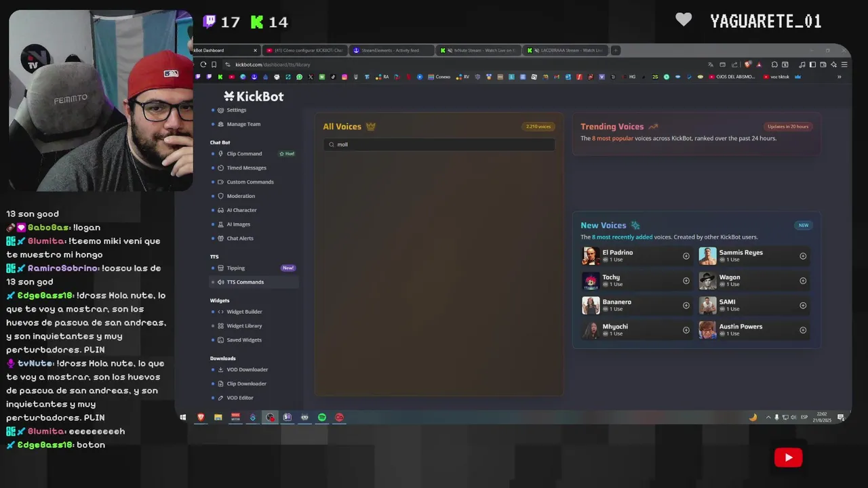Expand the bookmarks overflow chevron
Viewport: 868px width, 488px height.
click(x=839, y=77)
